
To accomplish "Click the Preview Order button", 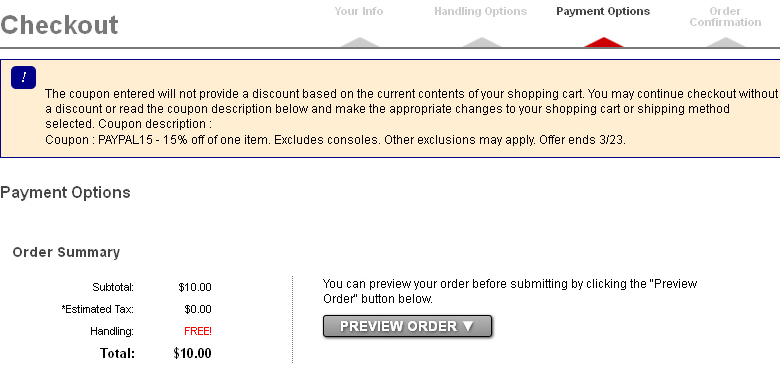I will point(407,326).
